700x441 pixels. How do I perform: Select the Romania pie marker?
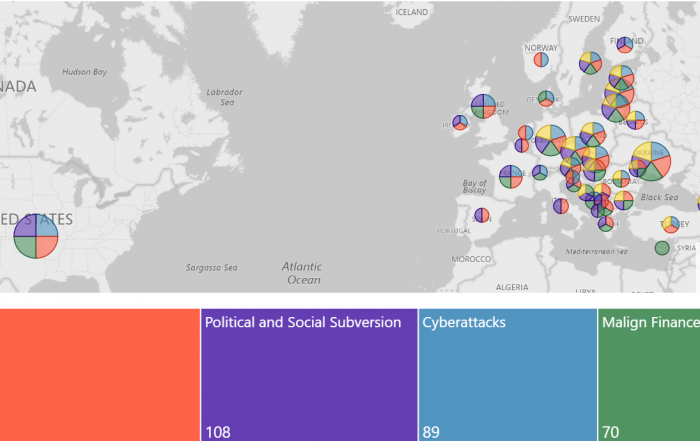tap(621, 179)
